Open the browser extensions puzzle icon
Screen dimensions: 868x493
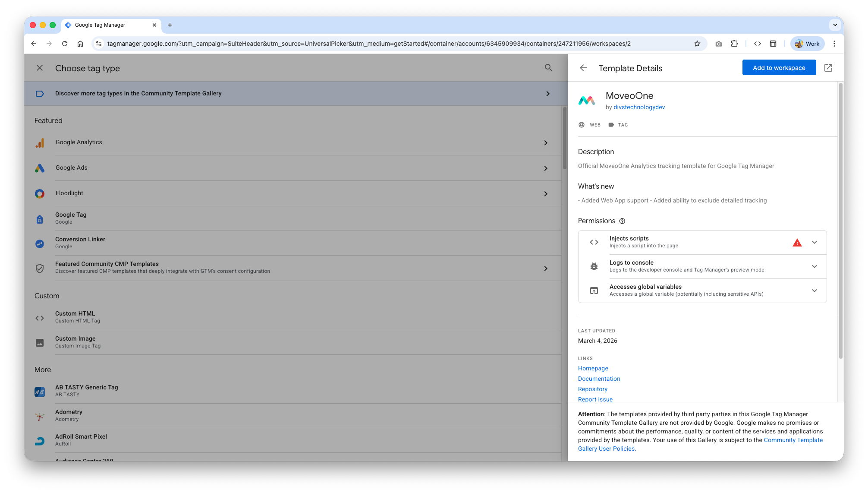pyautogui.click(x=735, y=44)
